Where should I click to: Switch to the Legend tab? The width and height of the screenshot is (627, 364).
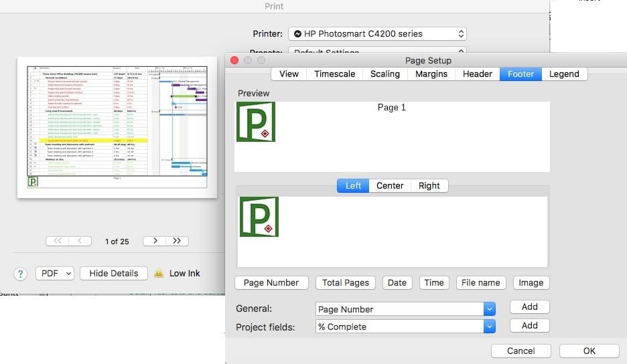(x=564, y=74)
